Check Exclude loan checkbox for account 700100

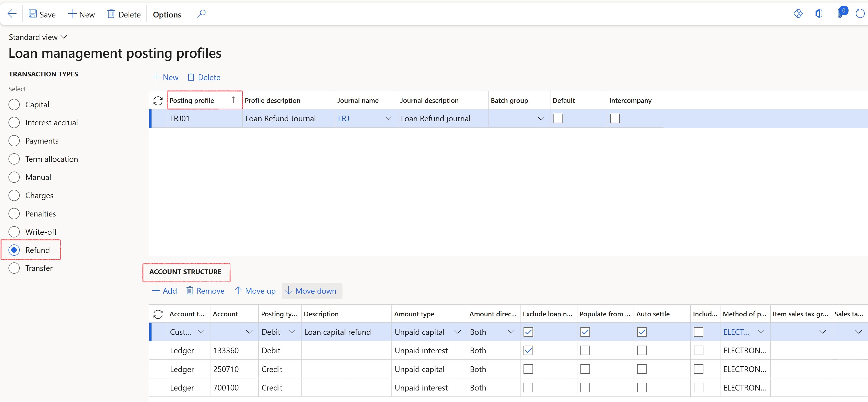point(528,388)
